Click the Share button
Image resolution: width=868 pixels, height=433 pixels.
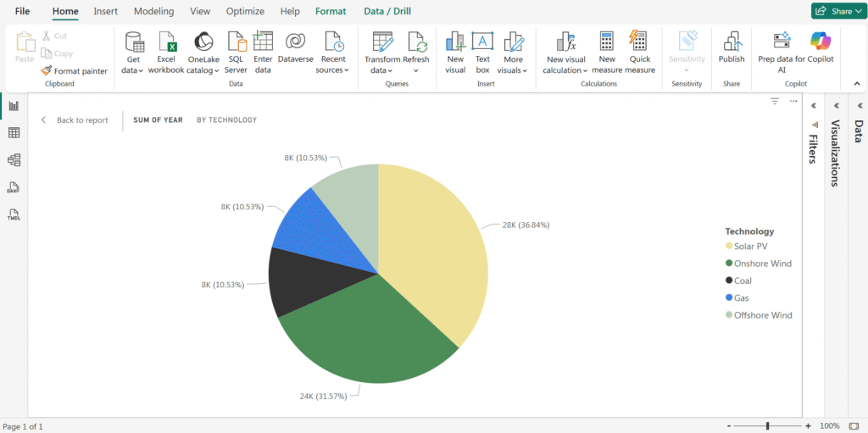point(836,11)
